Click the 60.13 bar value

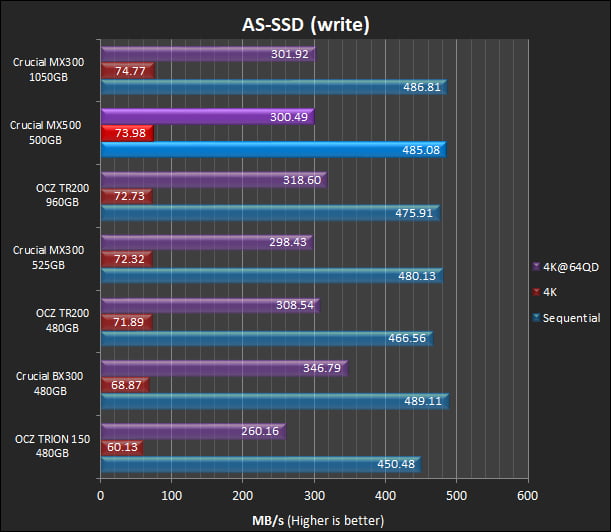point(122,447)
